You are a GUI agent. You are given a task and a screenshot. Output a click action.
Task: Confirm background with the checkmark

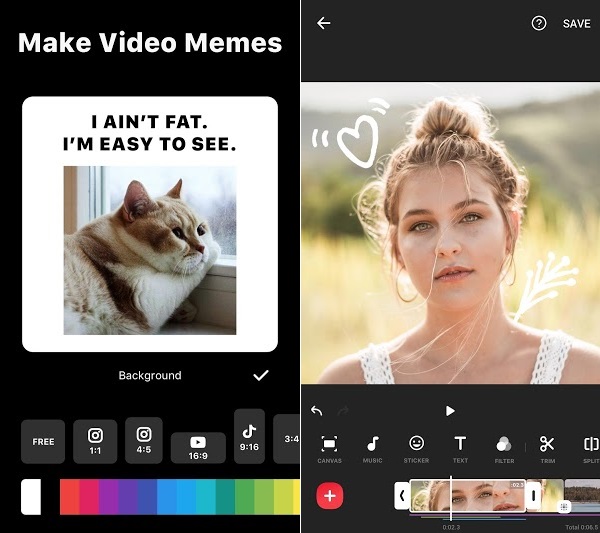pyautogui.click(x=261, y=375)
